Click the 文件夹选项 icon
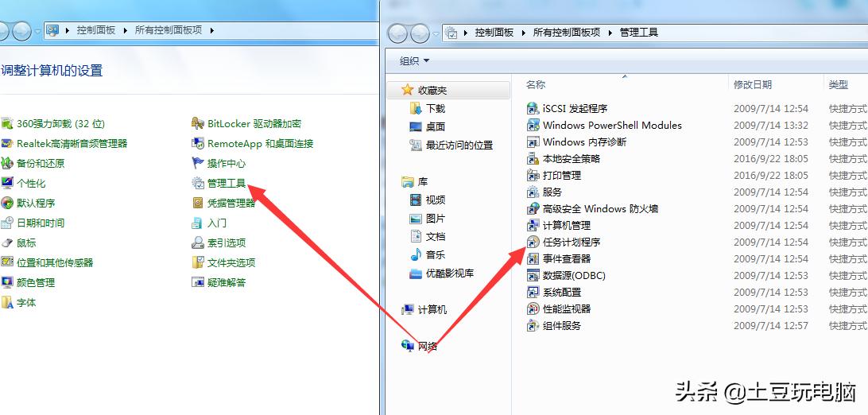The width and height of the screenshot is (868, 415). [x=198, y=262]
